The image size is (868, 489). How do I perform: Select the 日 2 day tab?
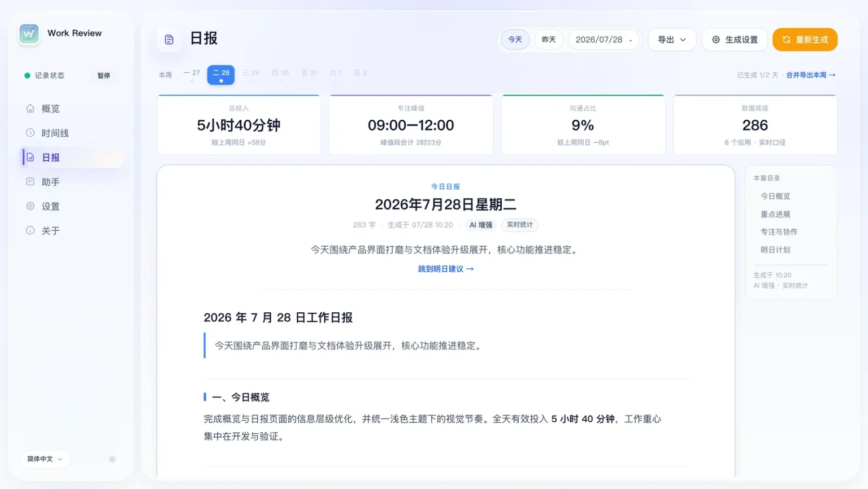point(361,75)
